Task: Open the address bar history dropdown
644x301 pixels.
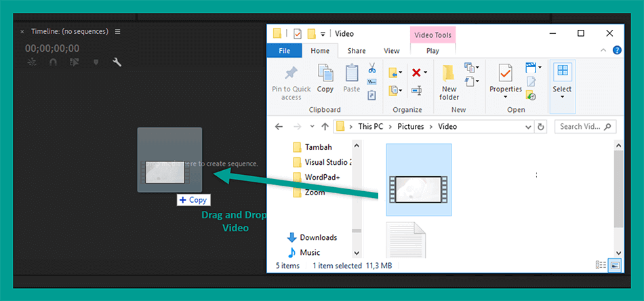Action: click(x=529, y=127)
